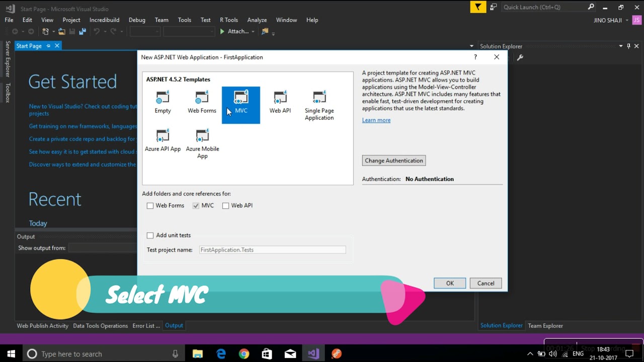The height and width of the screenshot is (362, 644).
Task: Open the 'See how easy it is' link
Action: pos(83,151)
